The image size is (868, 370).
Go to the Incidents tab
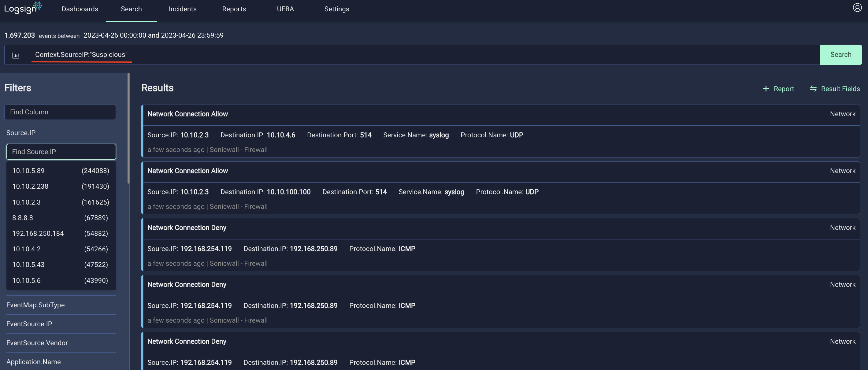tap(183, 9)
